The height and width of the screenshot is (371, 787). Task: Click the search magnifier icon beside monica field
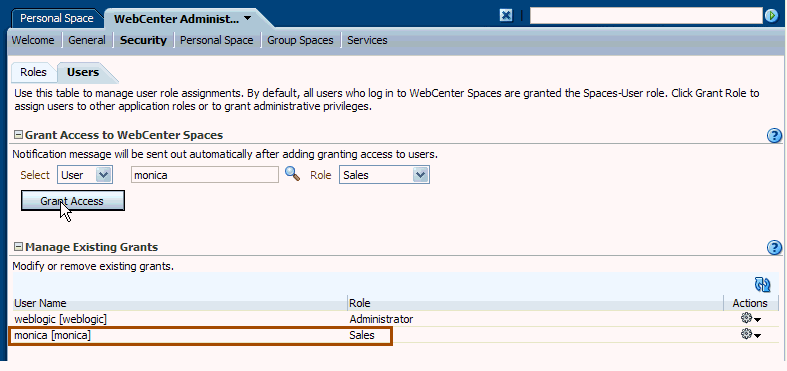click(292, 174)
